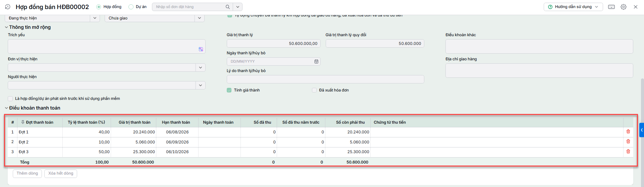Tick the Đã xuất hóa đơn checkbox
Image resolution: width=644 pixels, height=187 pixels.
coord(314,90)
